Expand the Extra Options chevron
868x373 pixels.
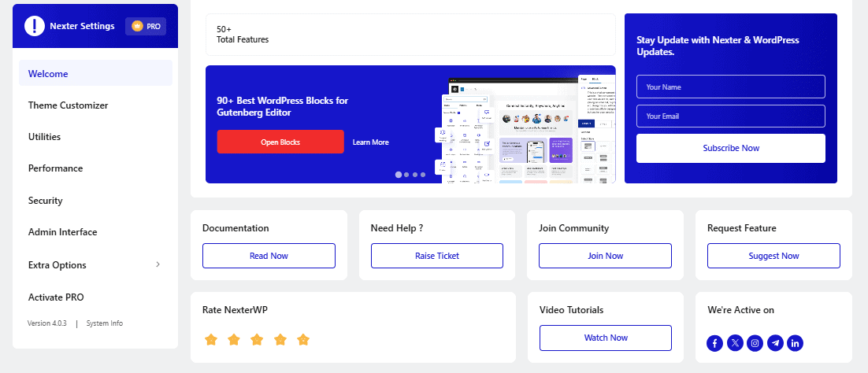158,264
